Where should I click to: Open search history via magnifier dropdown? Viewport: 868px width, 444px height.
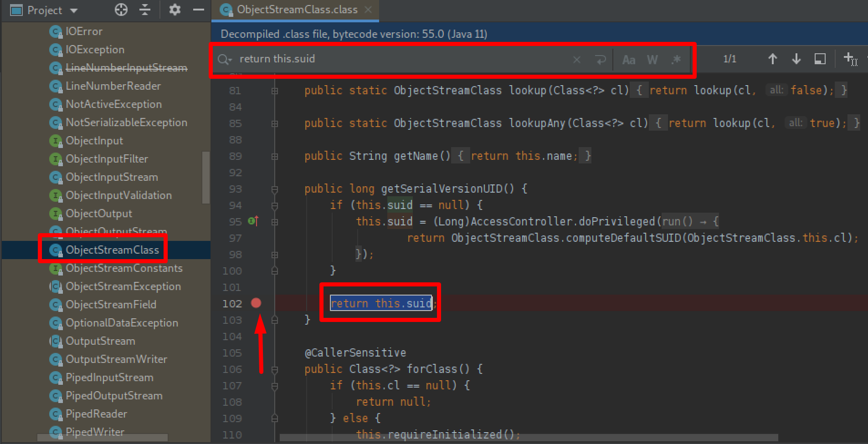pyautogui.click(x=224, y=59)
